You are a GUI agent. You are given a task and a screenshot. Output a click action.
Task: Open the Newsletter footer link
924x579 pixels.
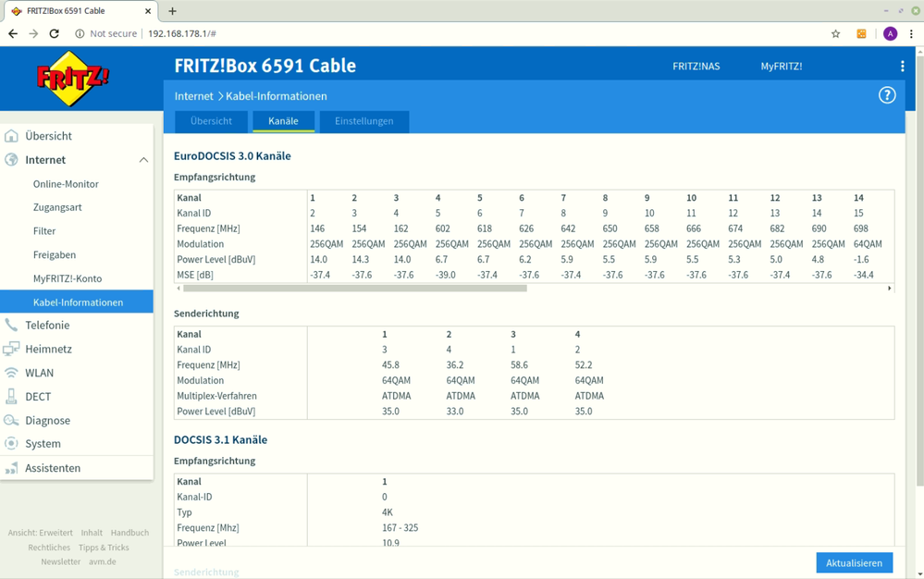[61, 561]
